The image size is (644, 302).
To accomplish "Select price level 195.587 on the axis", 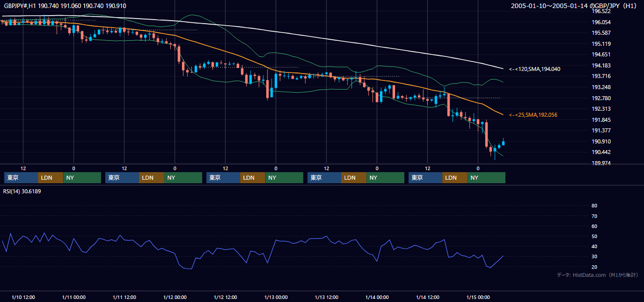I will pyautogui.click(x=601, y=33).
